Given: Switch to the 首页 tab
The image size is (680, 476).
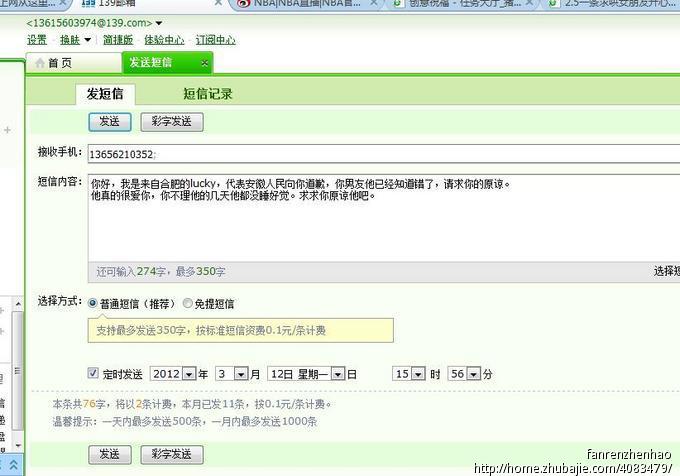Looking at the screenshot, I should pos(73,63).
